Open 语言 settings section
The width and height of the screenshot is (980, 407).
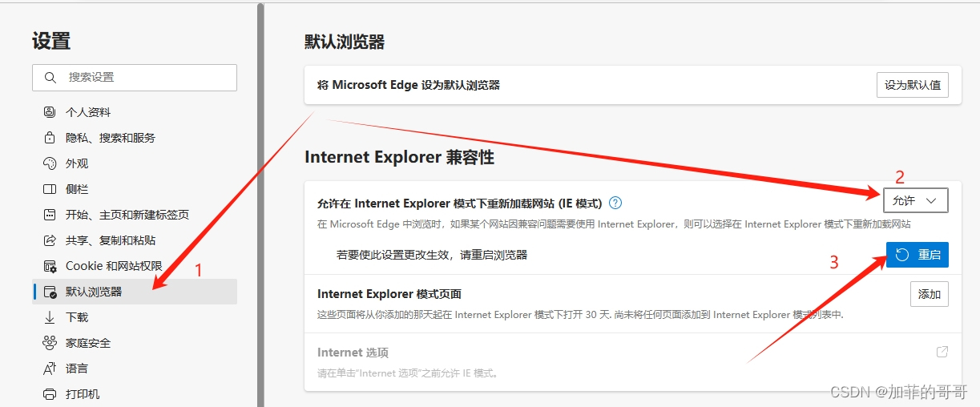pos(135,369)
